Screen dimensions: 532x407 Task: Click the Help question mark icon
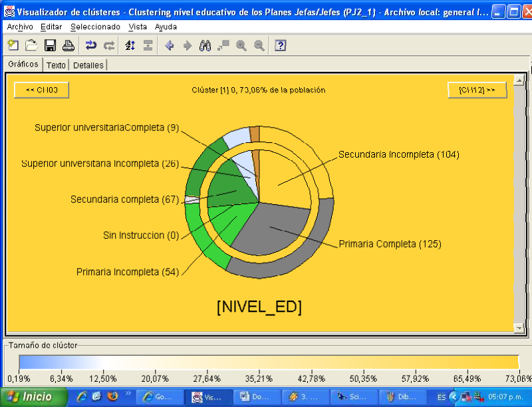click(281, 45)
